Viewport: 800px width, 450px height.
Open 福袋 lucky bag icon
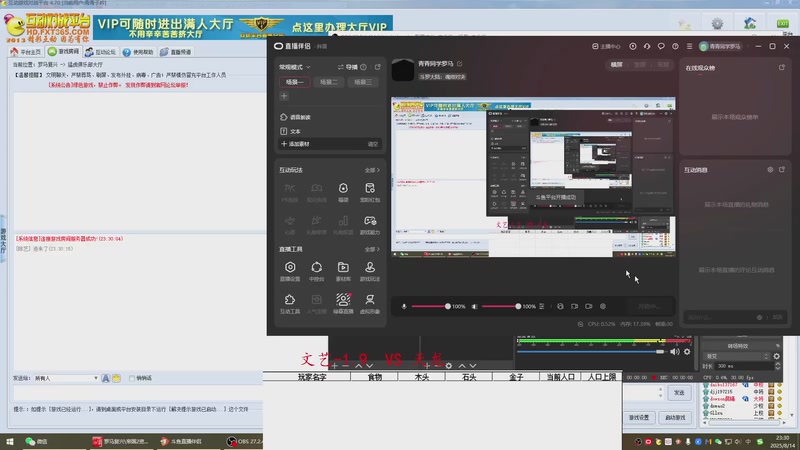pos(343,192)
